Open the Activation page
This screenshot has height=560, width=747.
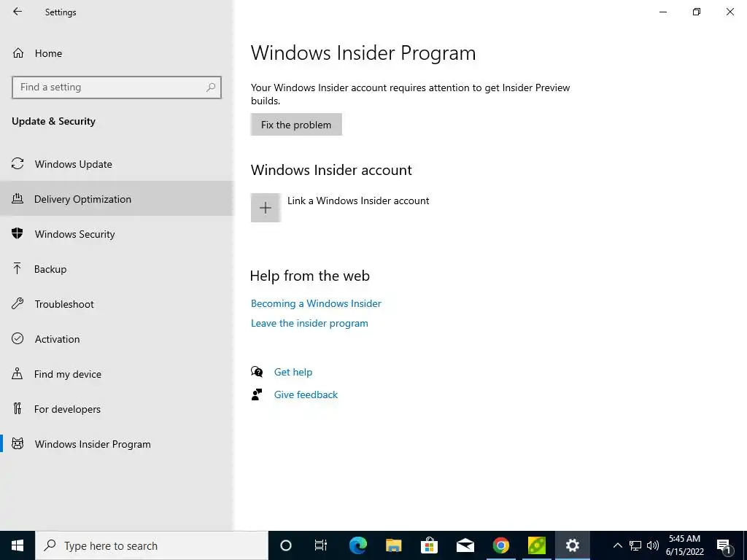[117, 339]
